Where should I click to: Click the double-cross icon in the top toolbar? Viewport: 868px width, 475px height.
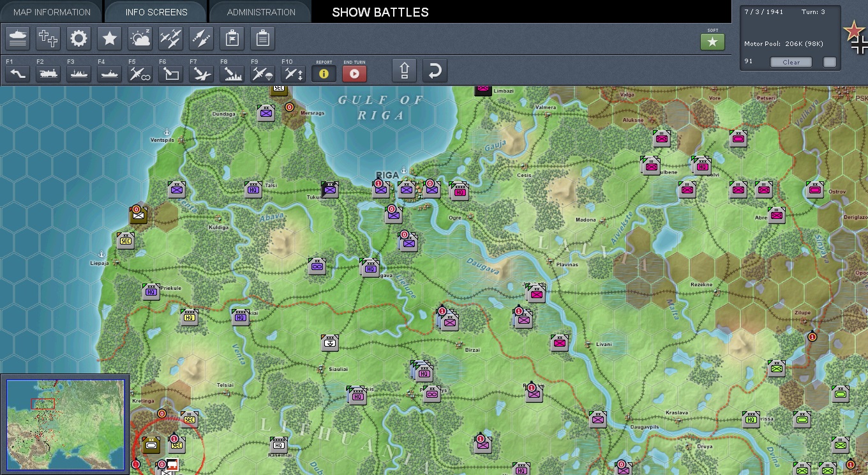[x=48, y=38]
